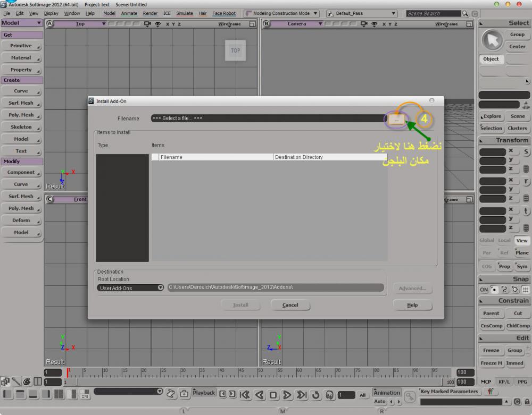This screenshot has width=532, height=415.
Task: Open the Display menu
Action: [51, 14]
